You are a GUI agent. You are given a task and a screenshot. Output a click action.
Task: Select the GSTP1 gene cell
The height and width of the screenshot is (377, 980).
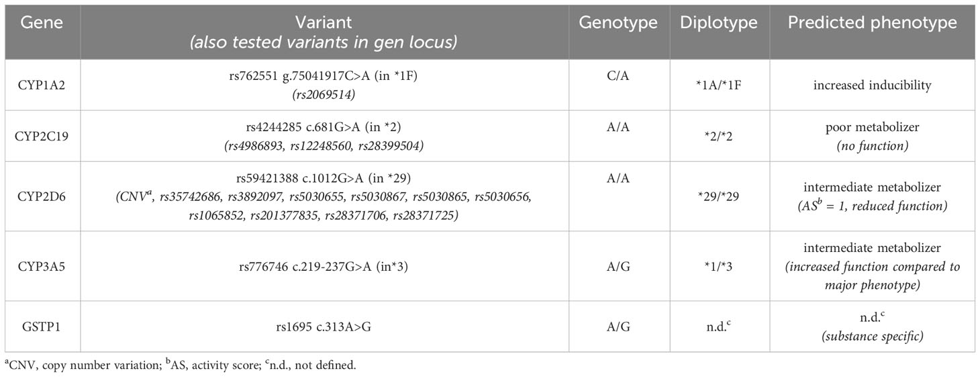42,327
